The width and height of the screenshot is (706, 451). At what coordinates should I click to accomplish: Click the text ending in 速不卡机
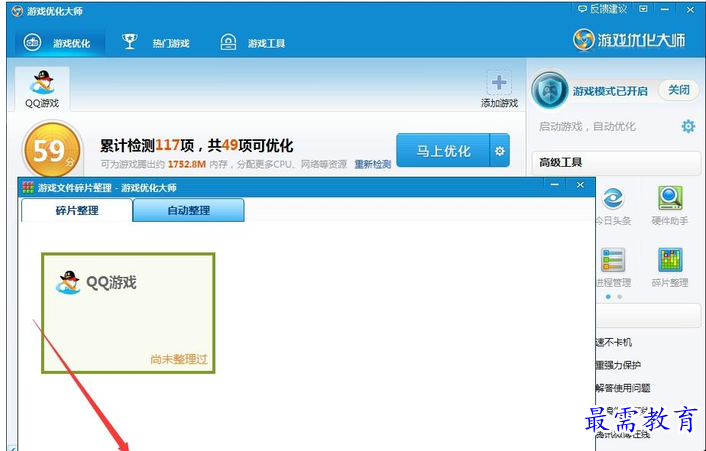614,342
